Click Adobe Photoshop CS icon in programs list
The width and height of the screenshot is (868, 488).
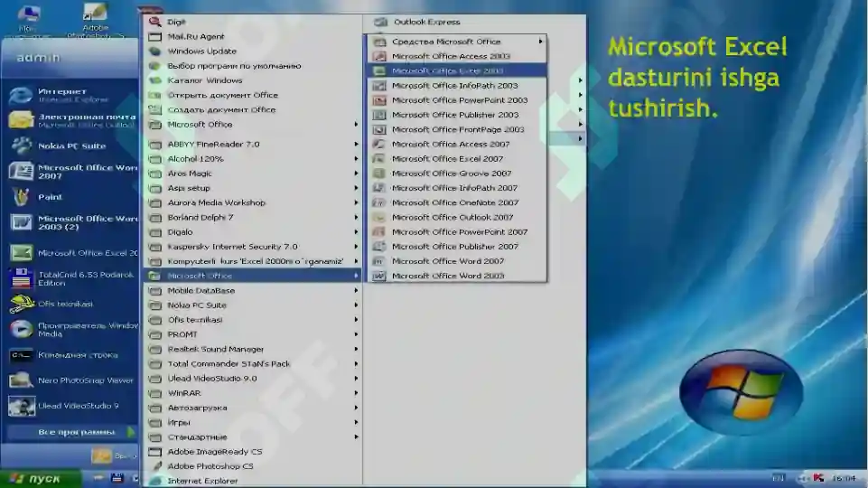click(x=155, y=466)
